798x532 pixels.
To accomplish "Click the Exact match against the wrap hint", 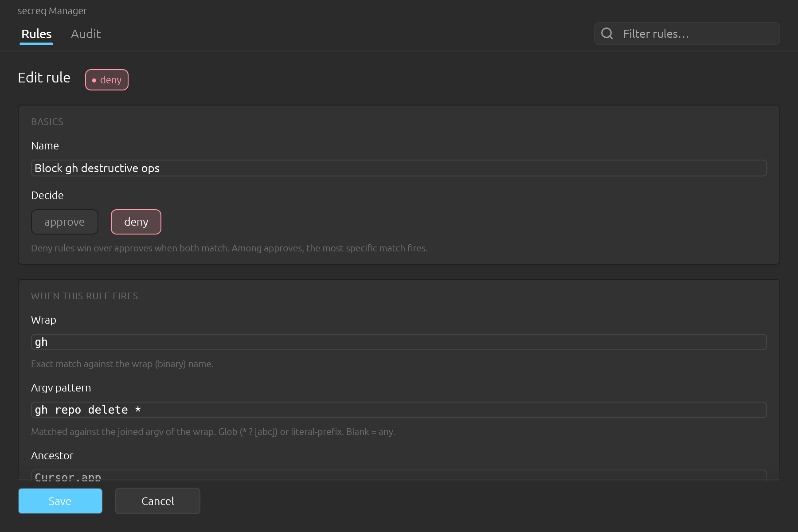I will coord(122,364).
